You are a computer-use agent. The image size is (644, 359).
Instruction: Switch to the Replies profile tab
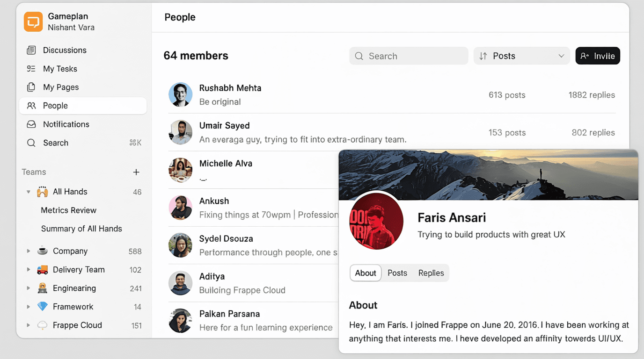pos(431,273)
